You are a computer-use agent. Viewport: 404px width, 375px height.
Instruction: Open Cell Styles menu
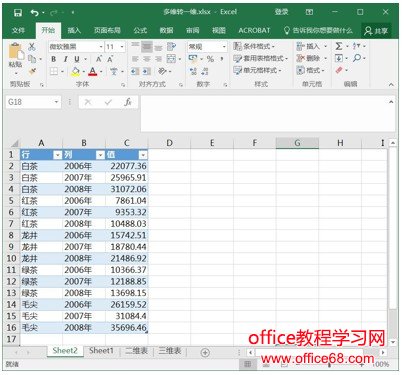click(257, 70)
